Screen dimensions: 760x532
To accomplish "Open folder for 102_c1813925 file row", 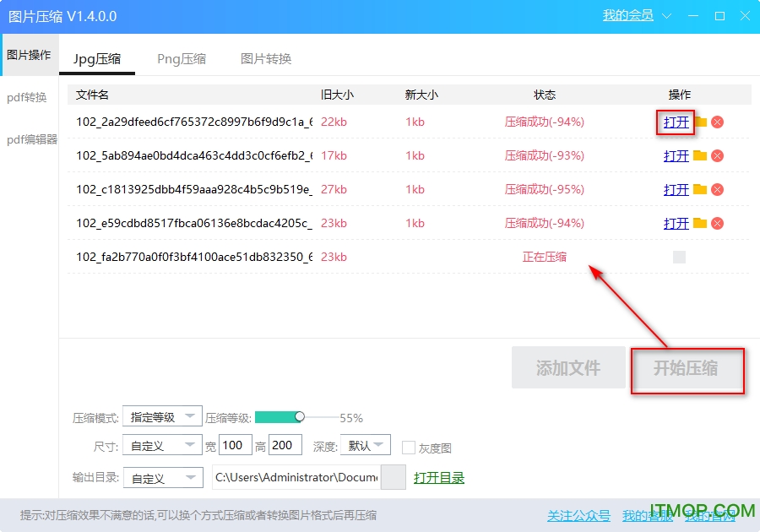I will coord(700,189).
